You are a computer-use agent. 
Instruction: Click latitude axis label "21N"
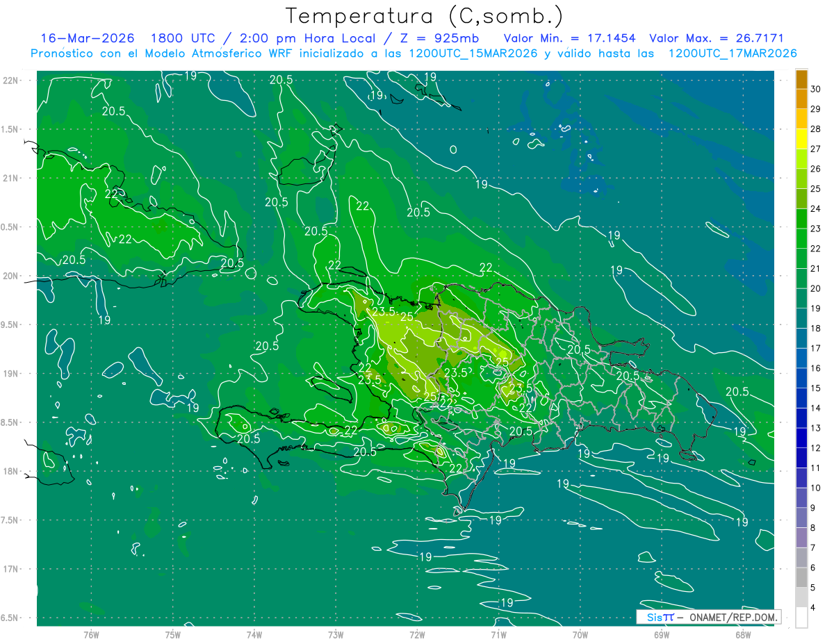(10, 179)
